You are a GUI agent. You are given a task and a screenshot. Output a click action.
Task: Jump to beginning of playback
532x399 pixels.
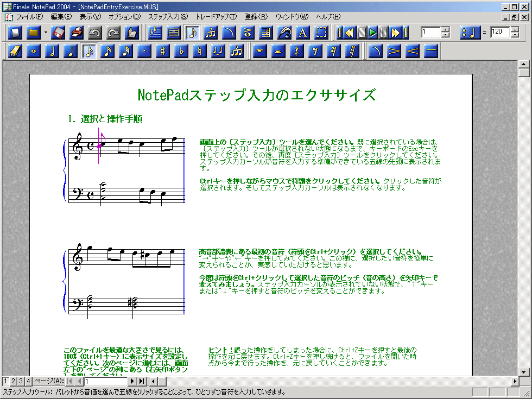pos(339,33)
